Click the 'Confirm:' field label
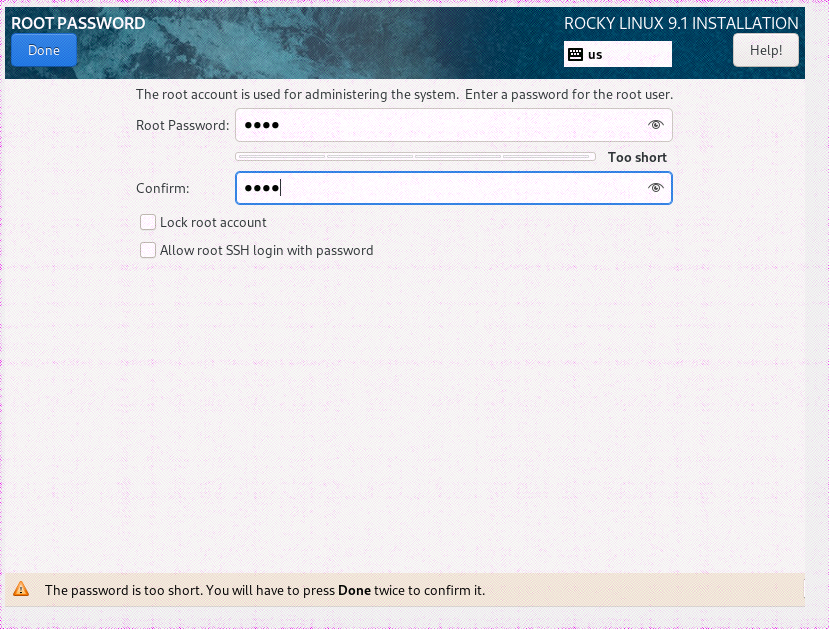Screen dimensions: 829x629 (162, 188)
